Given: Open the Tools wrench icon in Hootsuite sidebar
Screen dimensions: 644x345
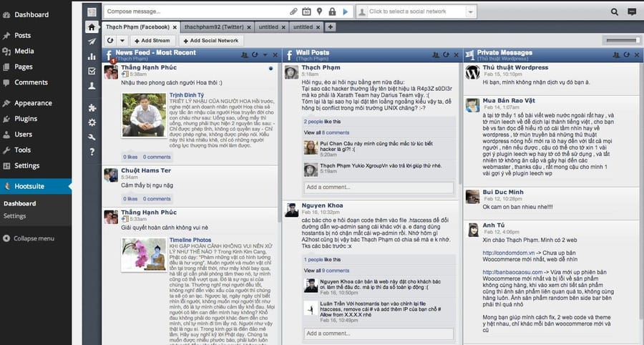Looking at the screenshot, I should 92,137.
